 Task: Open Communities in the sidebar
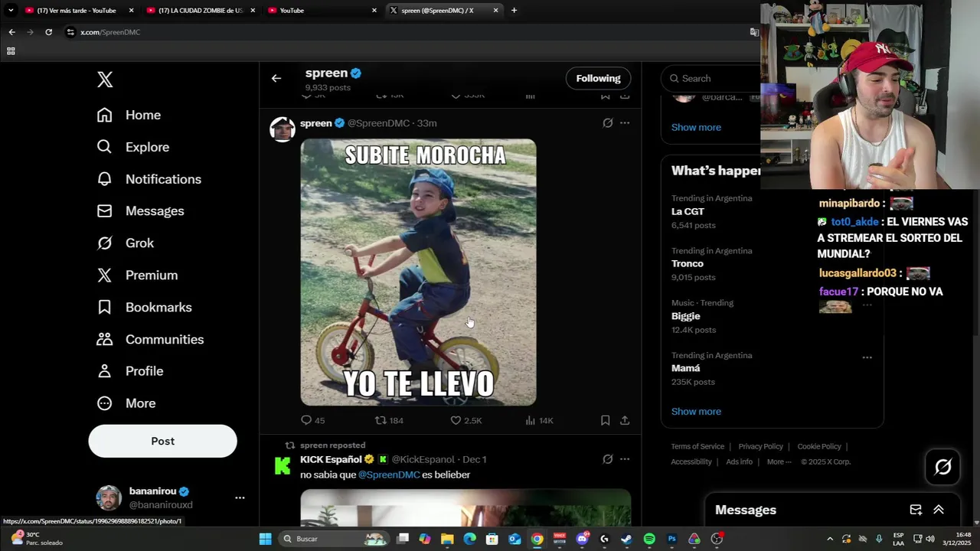coord(150,339)
